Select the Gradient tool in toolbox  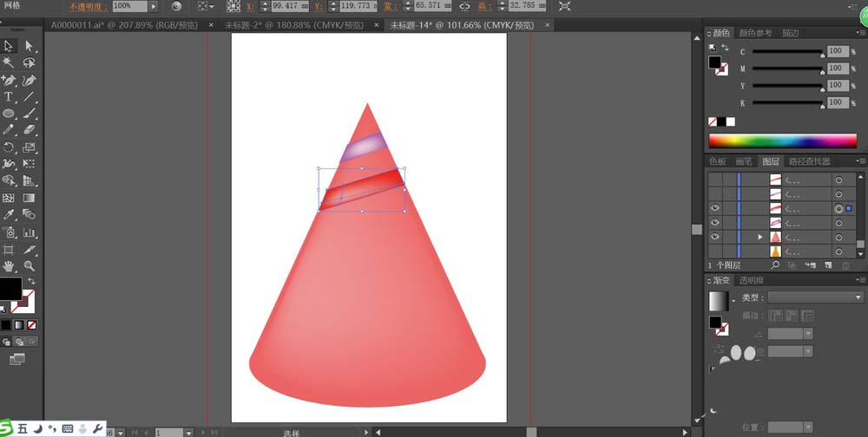point(29,198)
